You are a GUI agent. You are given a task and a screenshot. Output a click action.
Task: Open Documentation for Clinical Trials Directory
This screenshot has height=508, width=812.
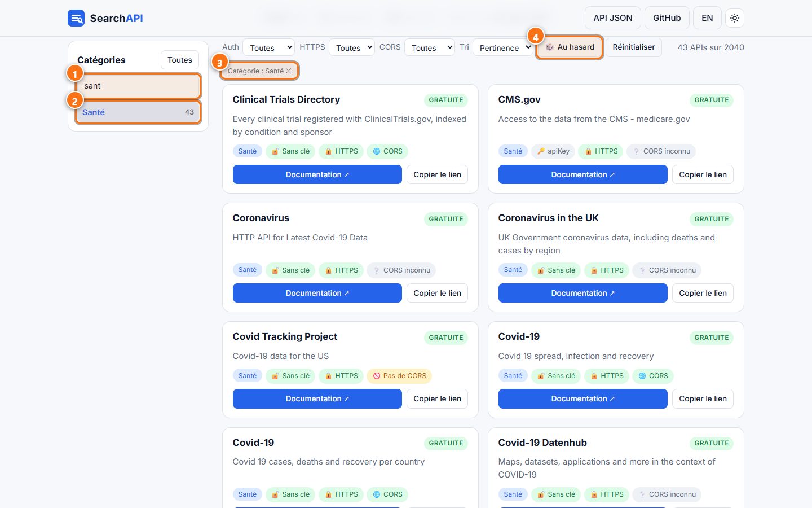tap(317, 174)
